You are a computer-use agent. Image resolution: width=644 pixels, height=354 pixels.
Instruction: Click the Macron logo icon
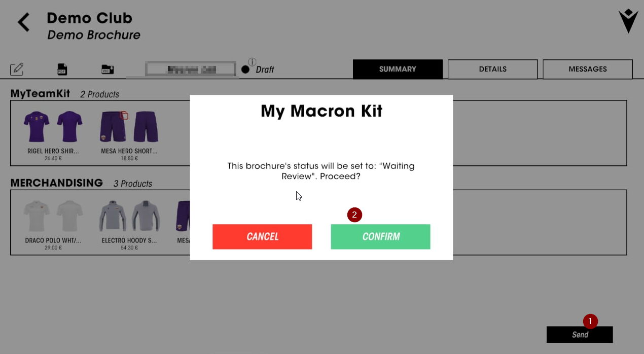(628, 21)
